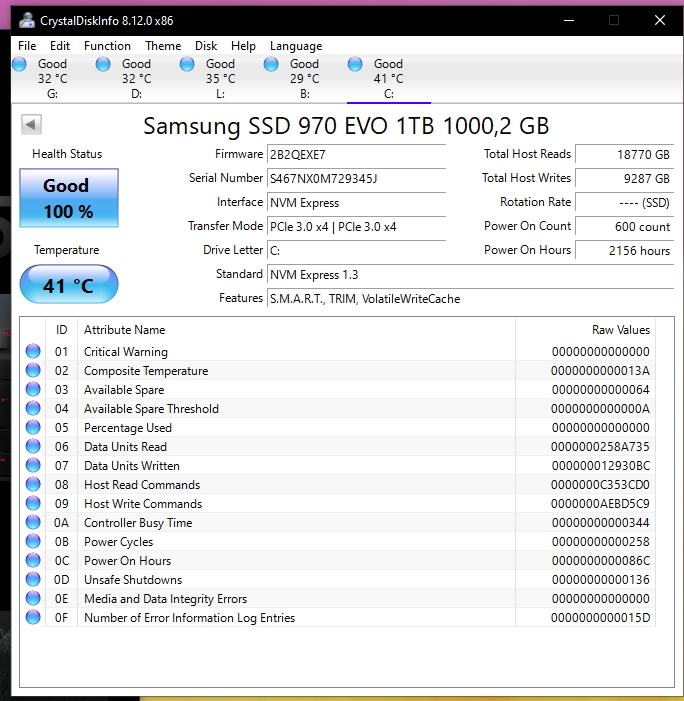
Task: Click status orb for Data Units Written
Action: [33, 465]
